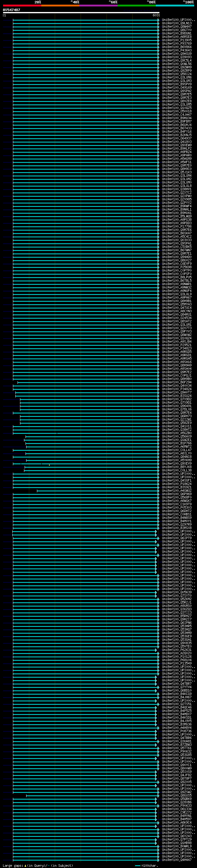Click the UniRef100_Q9SPA2 label
This screenshot has width=197, height=868.
177,91
